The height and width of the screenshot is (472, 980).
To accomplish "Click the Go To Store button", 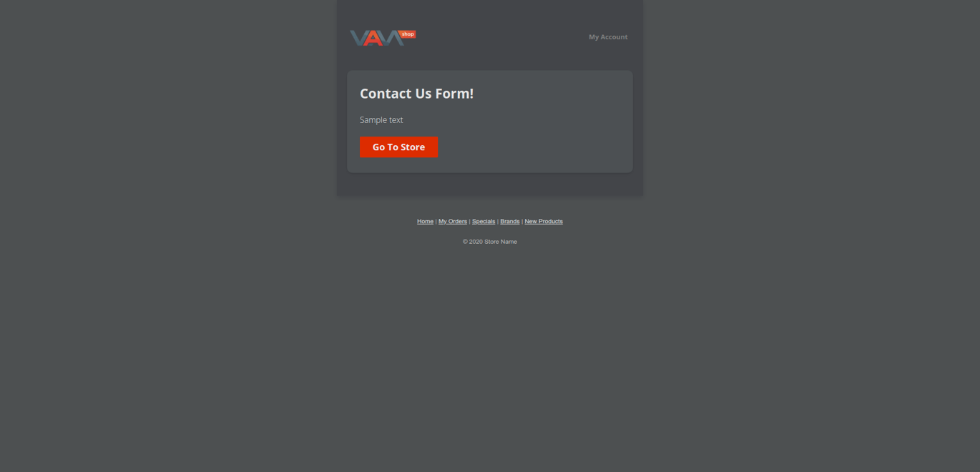I will pyautogui.click(x=398, y=147).
